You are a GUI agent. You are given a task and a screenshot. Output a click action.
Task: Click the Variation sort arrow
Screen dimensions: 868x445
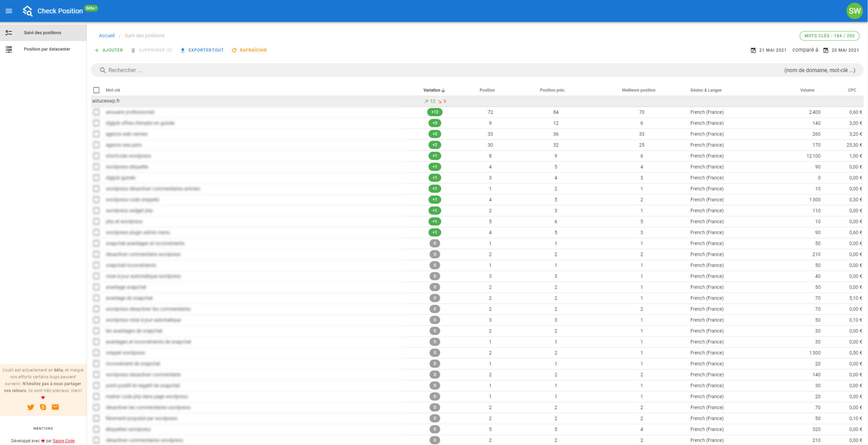(x=443, y=90)
